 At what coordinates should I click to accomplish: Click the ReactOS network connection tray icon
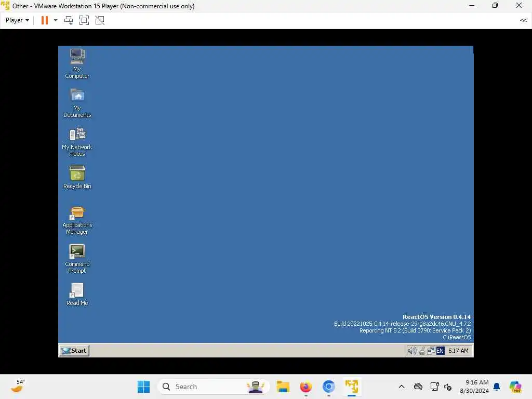(431, 351)
